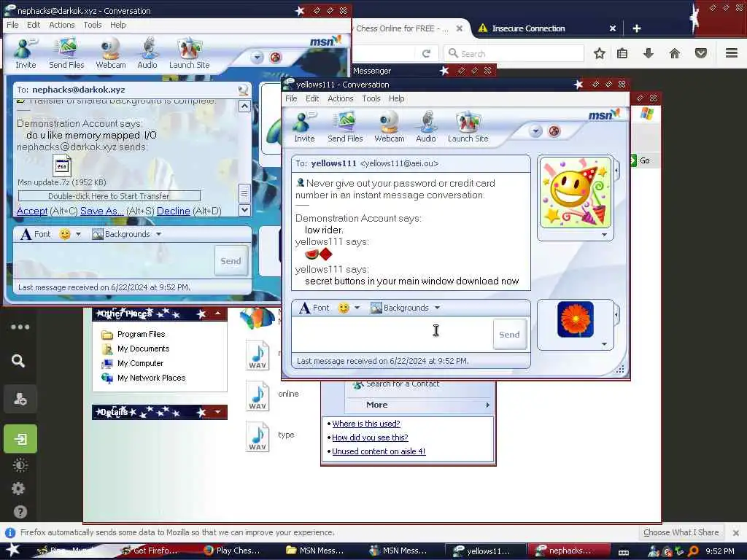
Task: Open the Firefox hamburger menu
Action: click(x=731, y=52)
